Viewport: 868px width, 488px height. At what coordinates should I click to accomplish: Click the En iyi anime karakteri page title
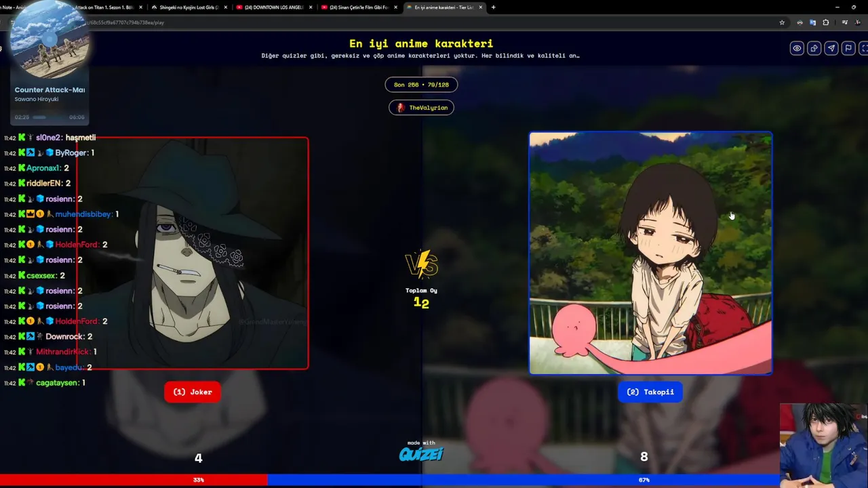pos(421,43)
